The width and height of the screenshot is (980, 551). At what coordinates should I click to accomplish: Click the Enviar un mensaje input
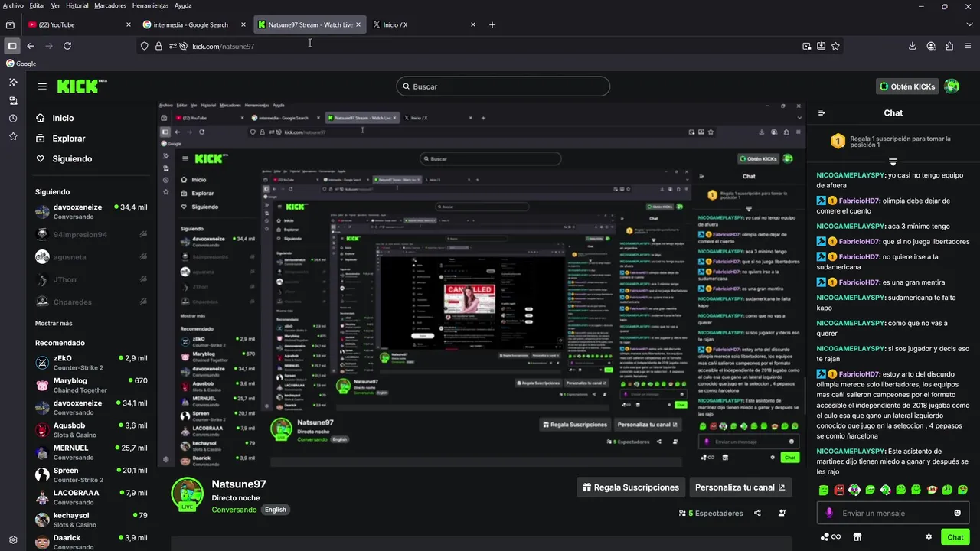click(893, 513)
